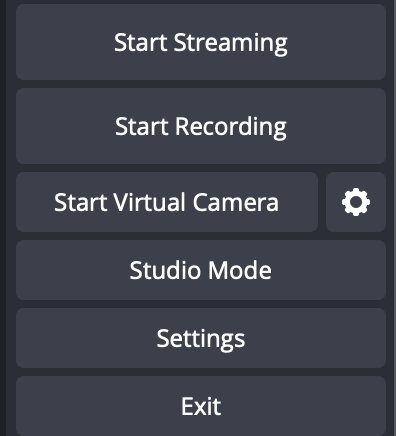Open virtual camera configuration gear icon
Screen dimensions: 396x436
coord(356,202)
